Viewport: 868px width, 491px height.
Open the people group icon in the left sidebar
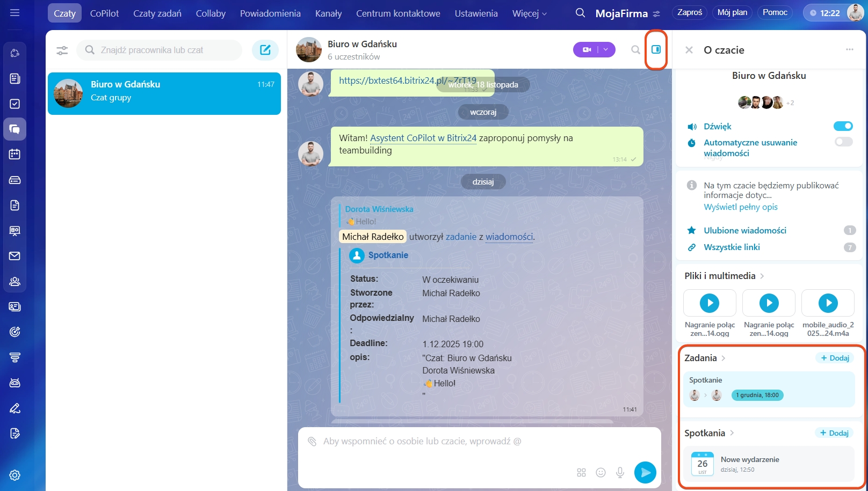click(15, 281)
